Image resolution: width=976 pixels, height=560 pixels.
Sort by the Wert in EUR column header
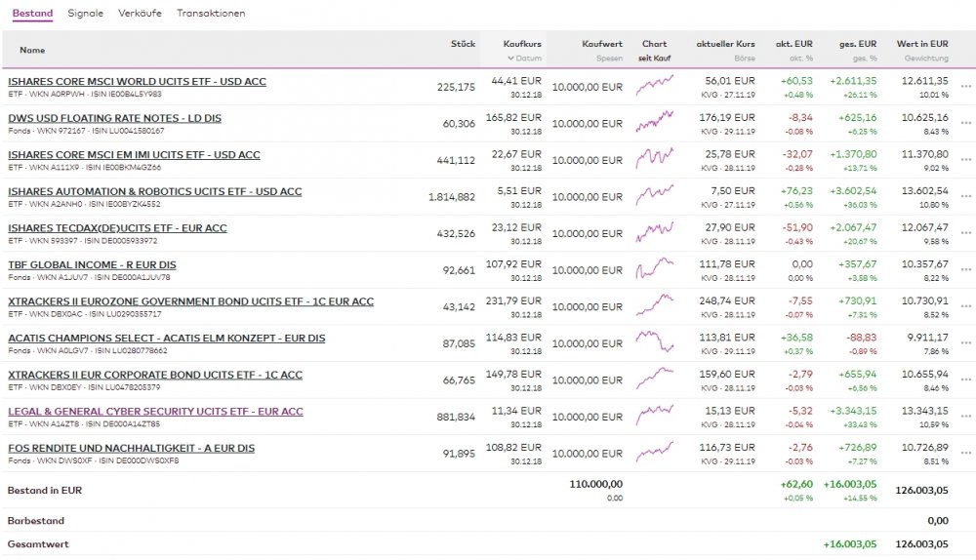(922, 44)
